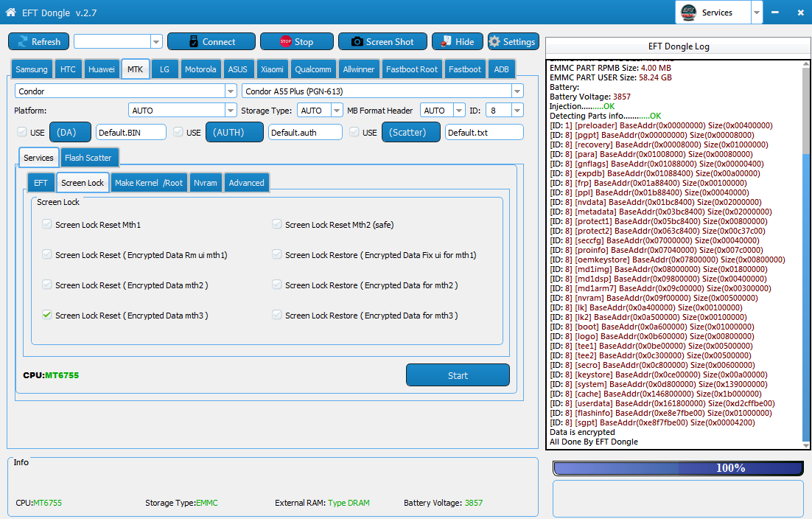Click the camera icon for Screen Shot

click(x=357, y=41)
